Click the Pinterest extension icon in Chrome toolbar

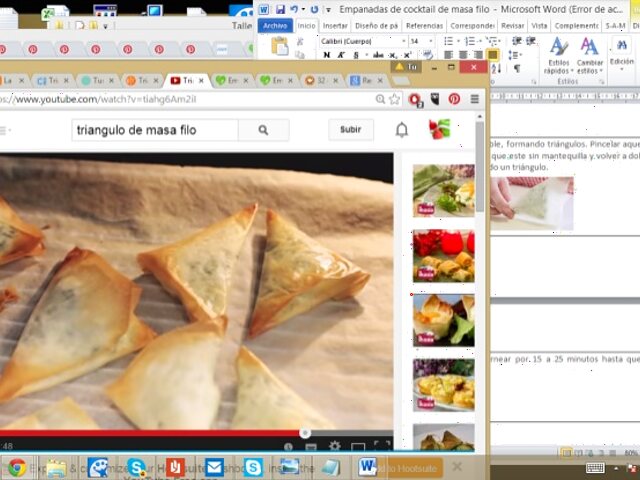454,99
